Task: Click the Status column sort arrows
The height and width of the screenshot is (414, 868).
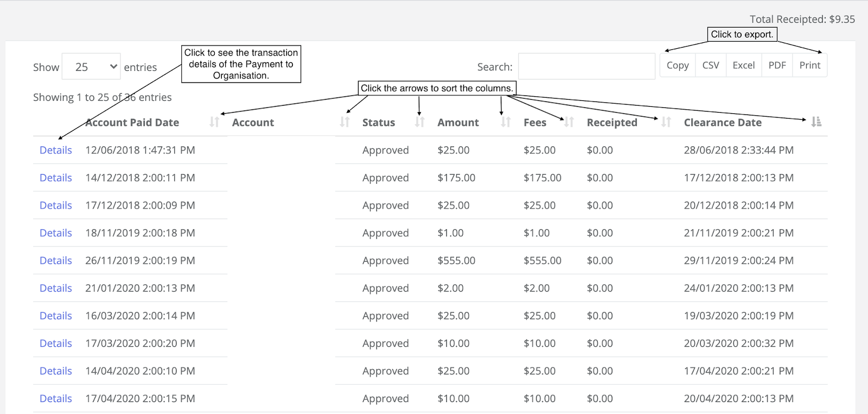Action: point(419,122)
